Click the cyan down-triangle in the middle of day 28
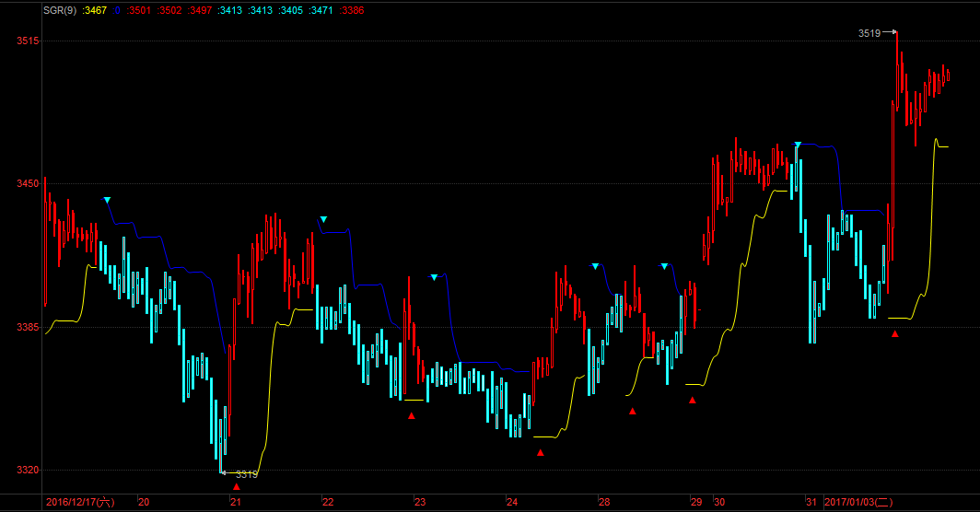Viewport: 980px width, 512px height. [x=664, y=266]
